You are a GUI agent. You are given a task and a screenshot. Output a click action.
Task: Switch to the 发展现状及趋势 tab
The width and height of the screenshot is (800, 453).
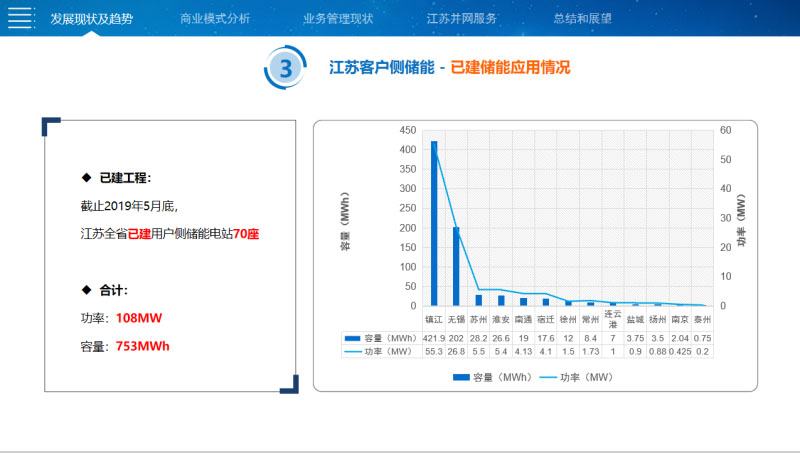(91, 18)
